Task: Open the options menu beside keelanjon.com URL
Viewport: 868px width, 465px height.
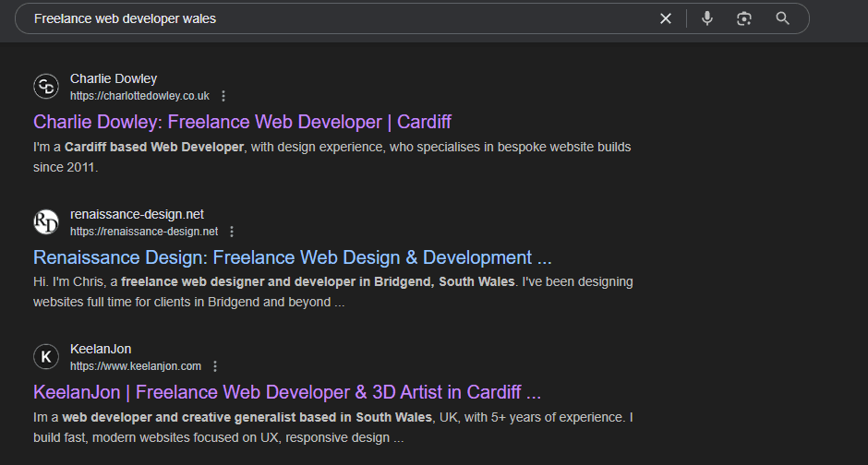Action: click(x=215, y=366)
